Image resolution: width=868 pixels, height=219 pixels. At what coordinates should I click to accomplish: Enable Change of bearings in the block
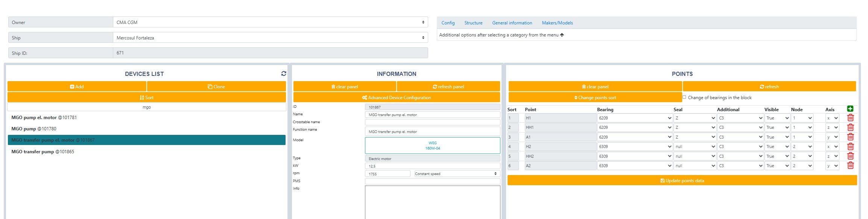click(x=684, y=97)
